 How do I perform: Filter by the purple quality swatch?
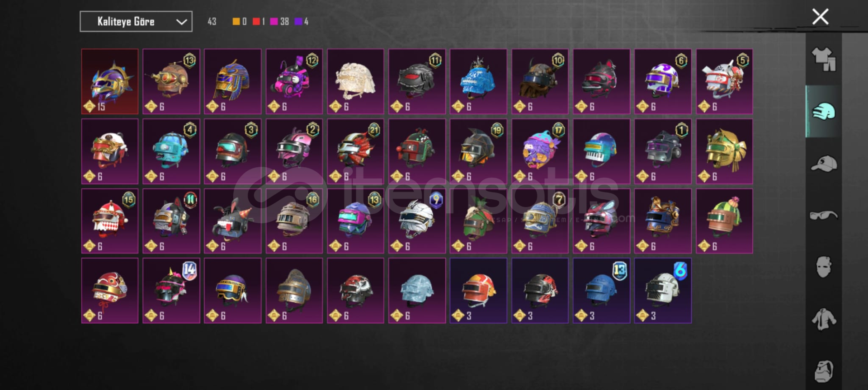(x=298, y=21)
